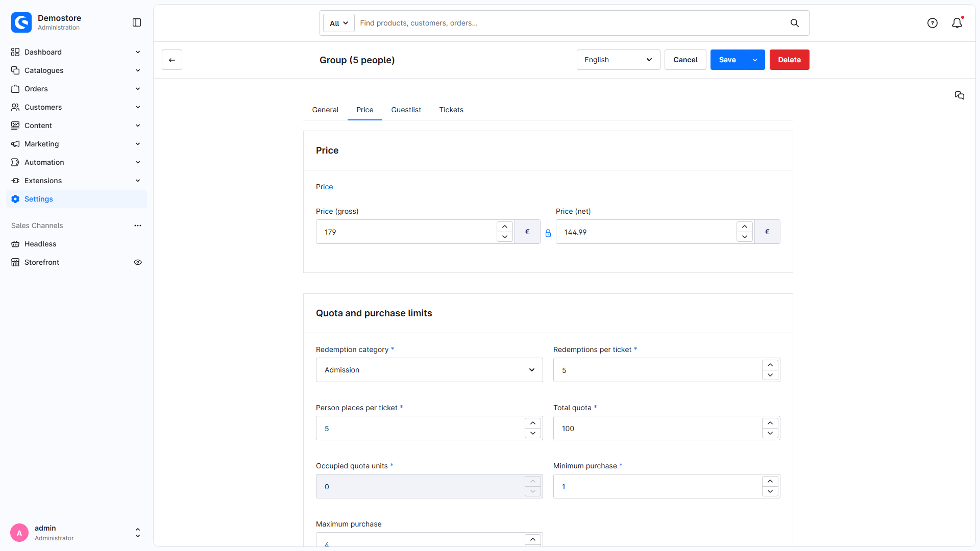
Task: Open the help icon
Action: click(x=933, y=23)
